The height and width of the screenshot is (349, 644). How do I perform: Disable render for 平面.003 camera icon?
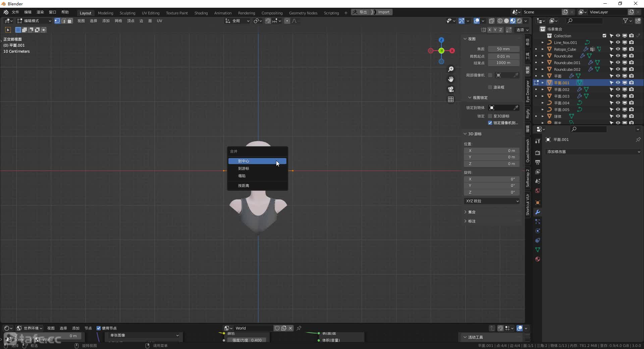(631, 96)
